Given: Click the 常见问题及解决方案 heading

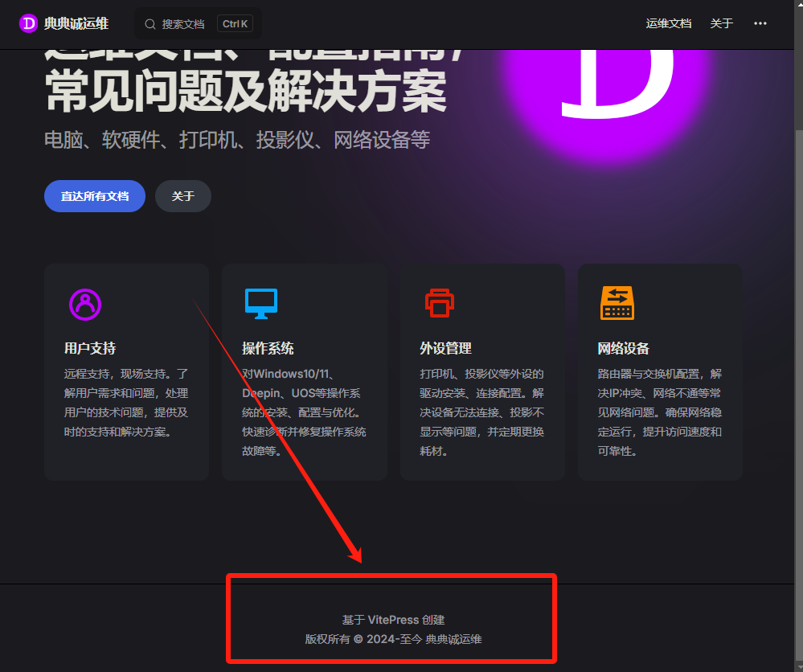Looking at the screenshot, I should [x=246, y=92].
